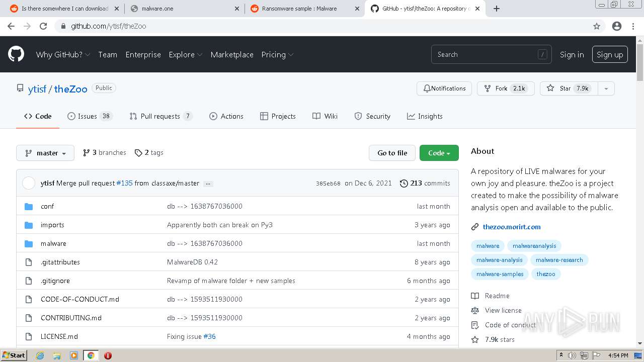
Task: Open the Security tab
Action: click(x=372, y=116)
